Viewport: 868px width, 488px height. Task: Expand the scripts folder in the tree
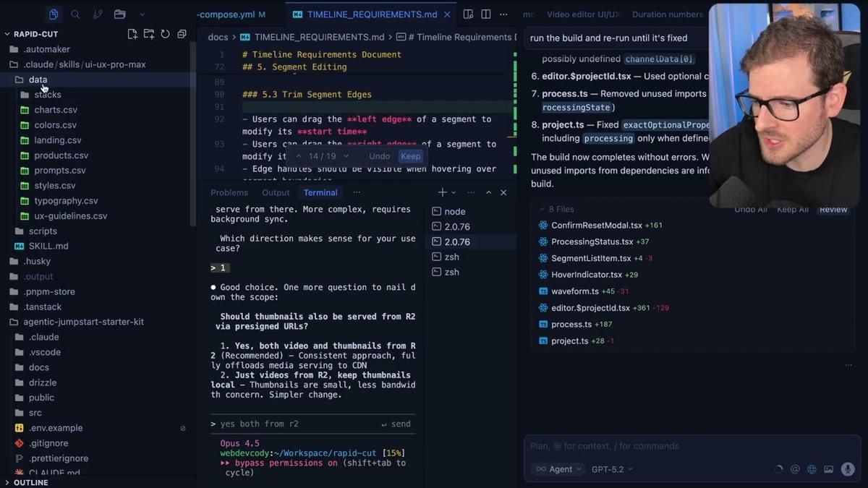click(x=43, y=231)
